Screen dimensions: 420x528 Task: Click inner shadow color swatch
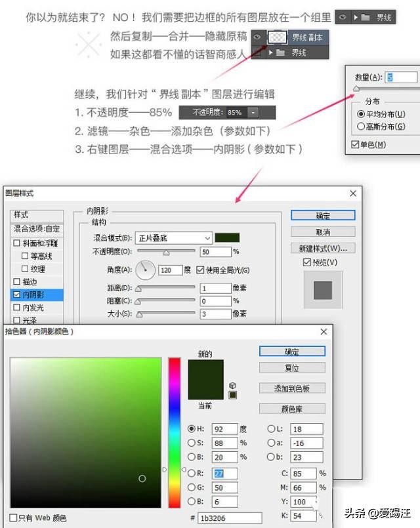(x=227, y=237)
